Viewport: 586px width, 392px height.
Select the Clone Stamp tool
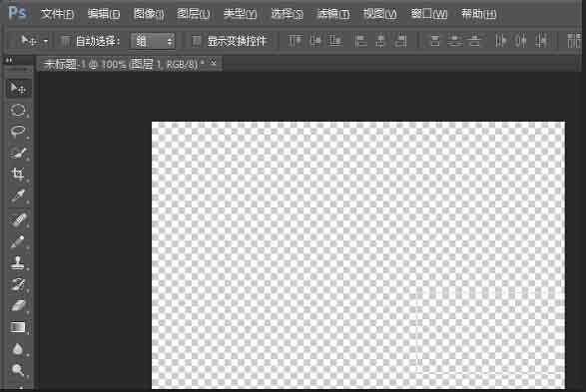pyautogui.click(x=18, y=262)
